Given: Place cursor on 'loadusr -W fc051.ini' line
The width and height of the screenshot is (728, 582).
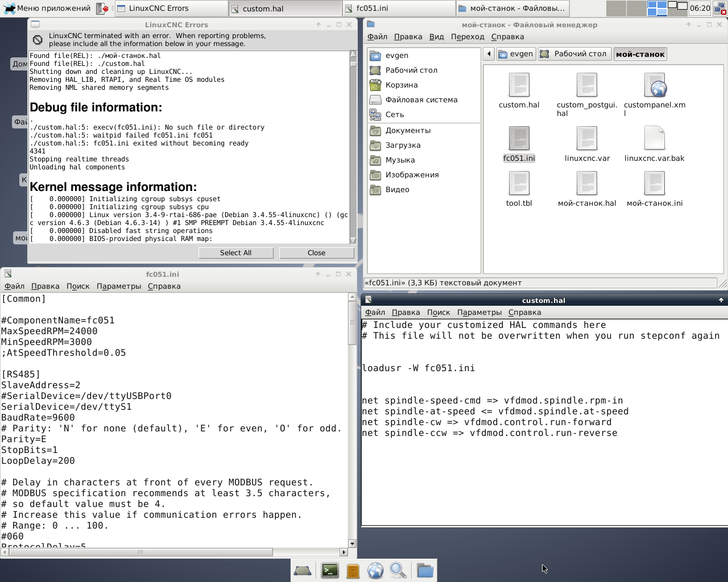Looking at the screenshot, I should click(419, 368).
